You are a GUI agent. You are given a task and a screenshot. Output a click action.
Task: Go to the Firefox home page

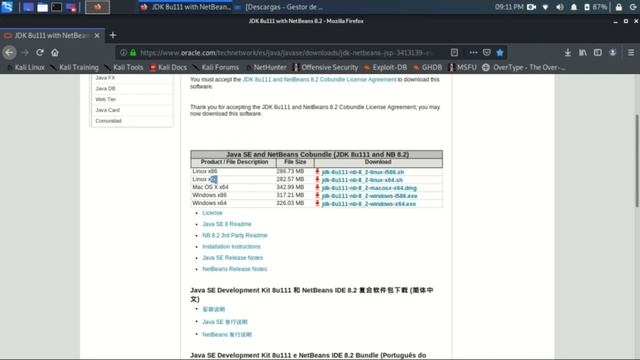(x=55, y=53)
